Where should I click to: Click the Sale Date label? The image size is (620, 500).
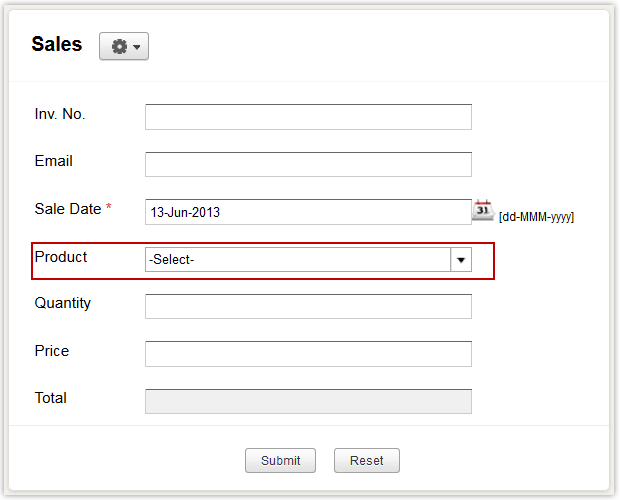[x=68, y=209]
